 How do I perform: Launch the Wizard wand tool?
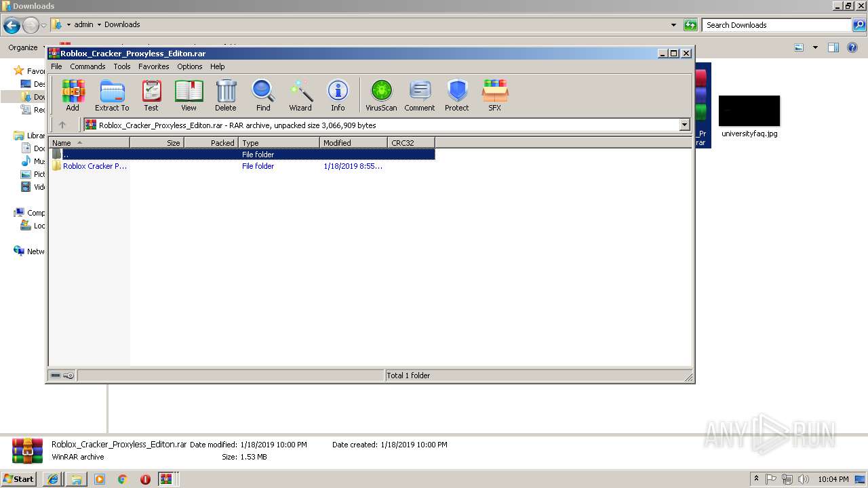tap(300, 95)
